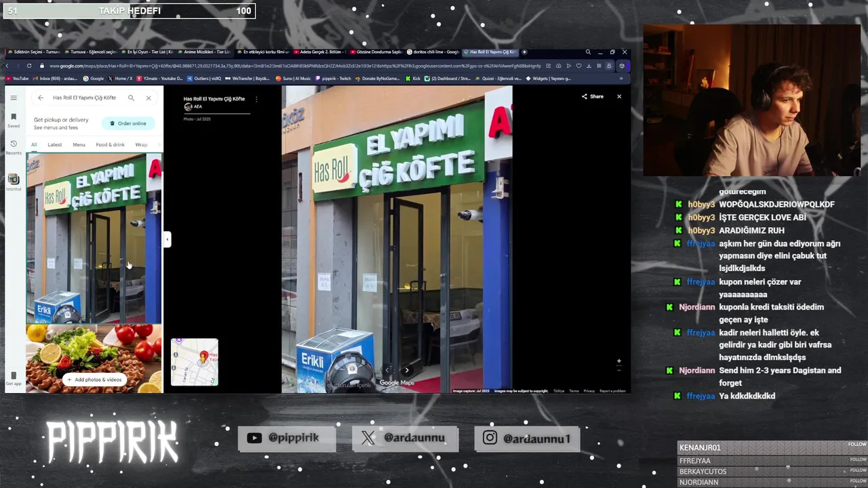Click the downloads icon in browser toolbar
The image size is (868, 488).
coord(589,66)
